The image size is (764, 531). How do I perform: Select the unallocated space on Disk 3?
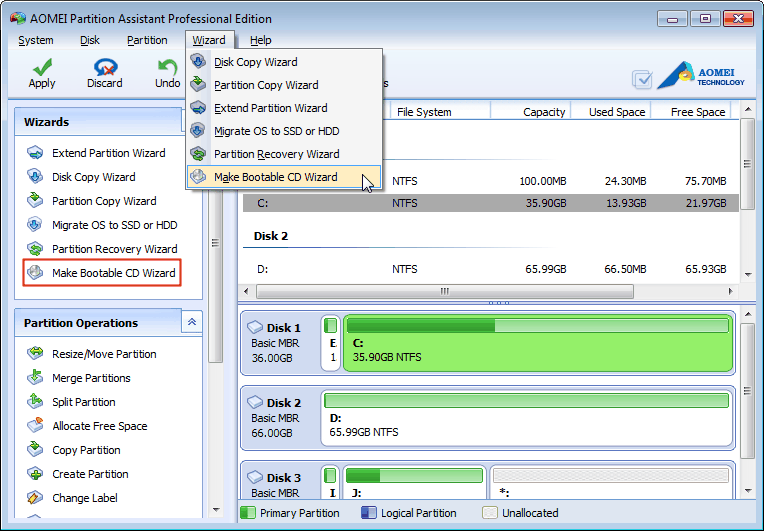pos(611,482)
